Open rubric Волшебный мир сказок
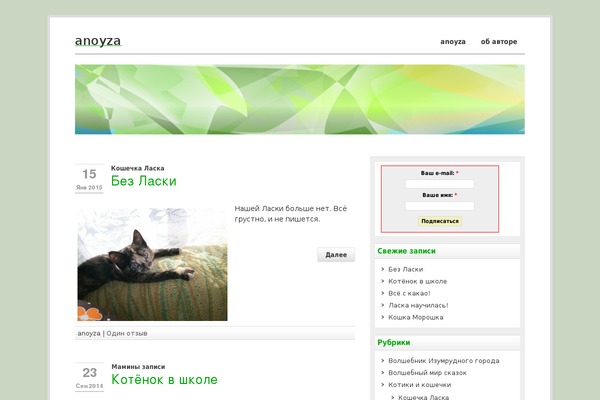The width and height of the screenshot is (600, 400). click(x=427, y=372)
